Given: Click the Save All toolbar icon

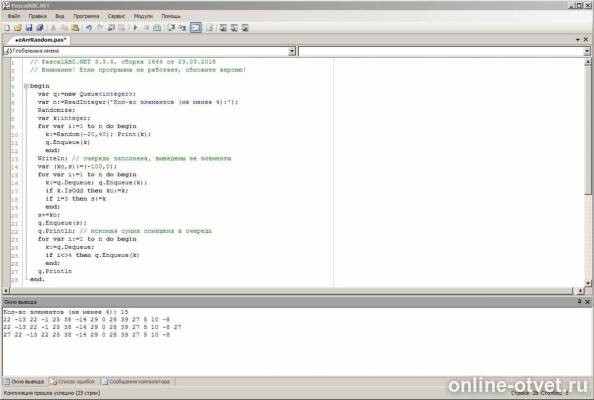Looking at the screenshot, I should [40, 28].
